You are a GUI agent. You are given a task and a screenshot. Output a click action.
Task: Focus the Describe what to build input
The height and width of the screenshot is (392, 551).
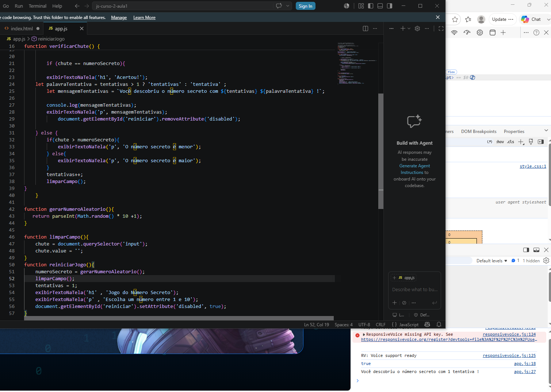point(414,289)
